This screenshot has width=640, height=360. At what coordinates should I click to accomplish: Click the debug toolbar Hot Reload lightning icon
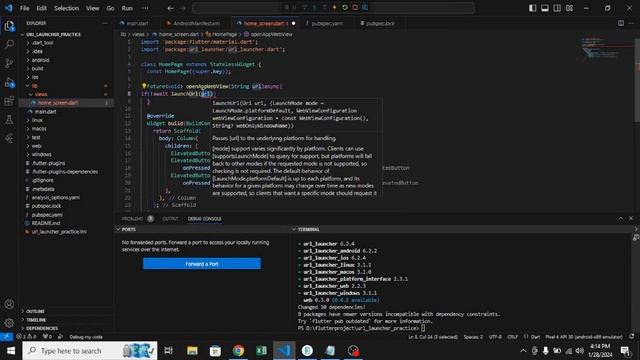click(334, 7)
